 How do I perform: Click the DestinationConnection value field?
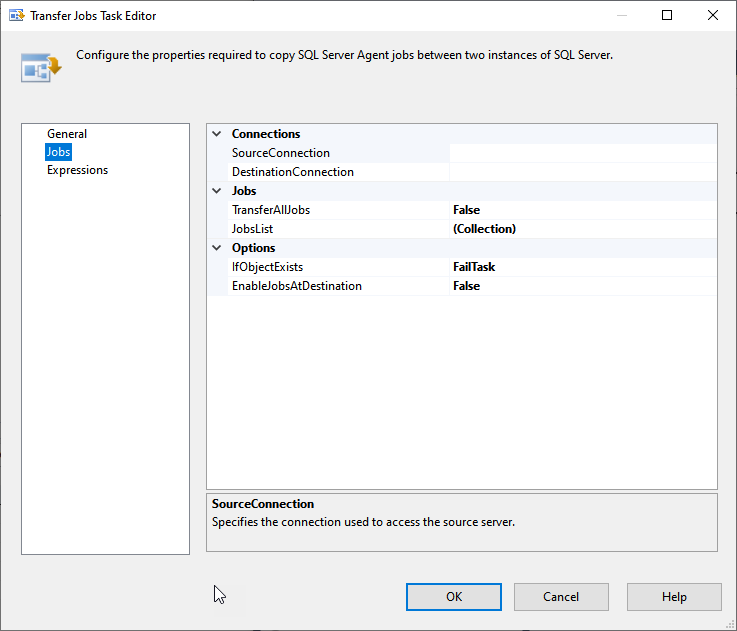pos(583,172)
